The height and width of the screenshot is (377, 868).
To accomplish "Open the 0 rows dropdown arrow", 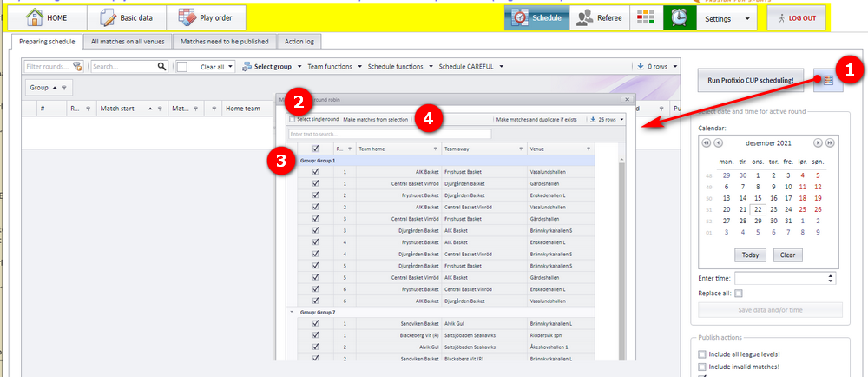I will (675, 66).
